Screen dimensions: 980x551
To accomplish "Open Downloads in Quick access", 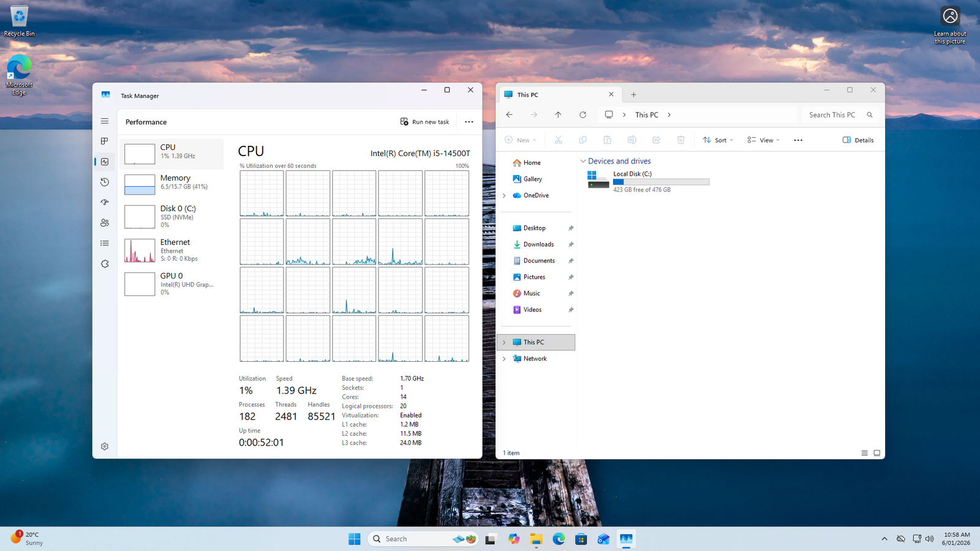I will coord(538,244).
